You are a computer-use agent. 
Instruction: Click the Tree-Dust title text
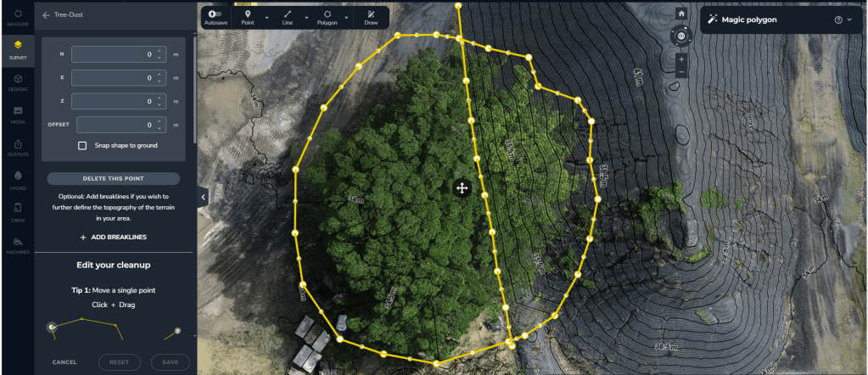click(x=68, y=15)
